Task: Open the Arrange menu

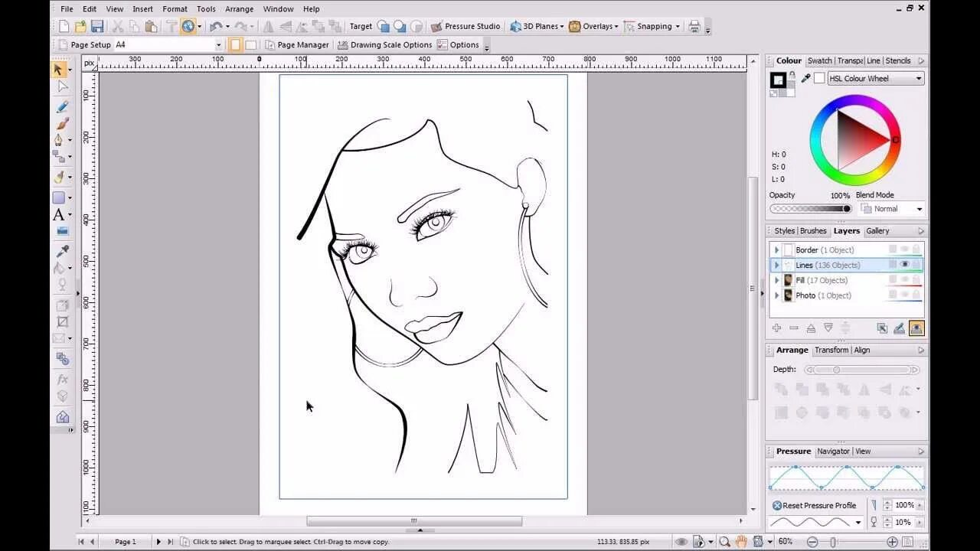Action: click(x=240, y=9)
